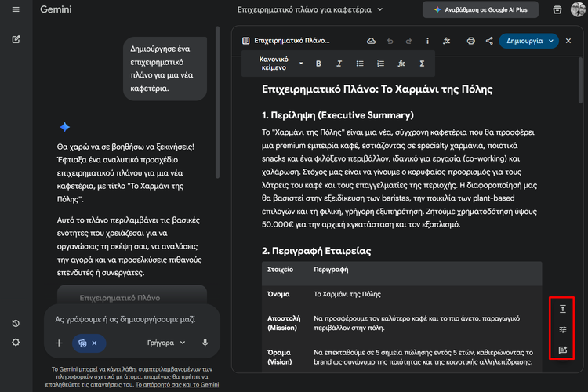The image size is (588, 392).
Task: Share the canvas document
Action: 489,41
